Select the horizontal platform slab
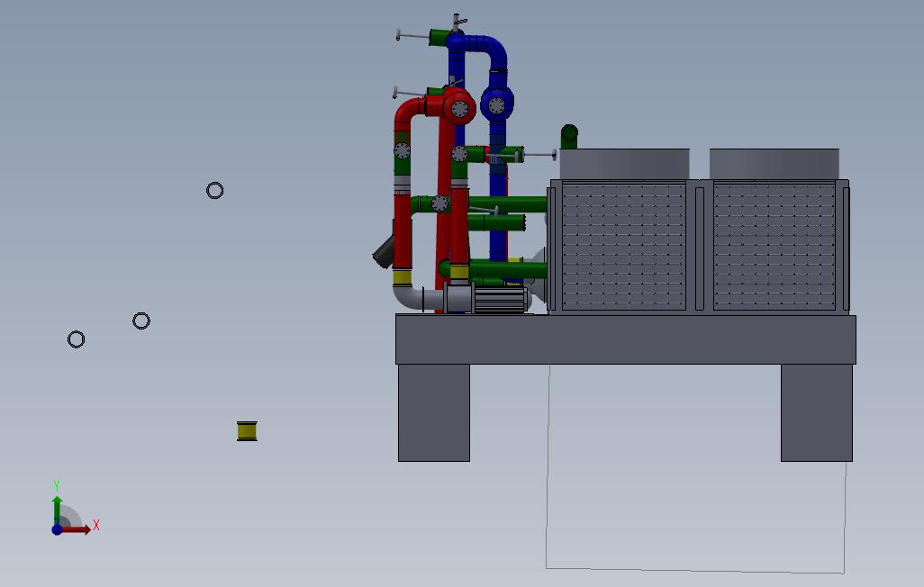Viewport: 924px width, 587px height. tap(626, 339)
